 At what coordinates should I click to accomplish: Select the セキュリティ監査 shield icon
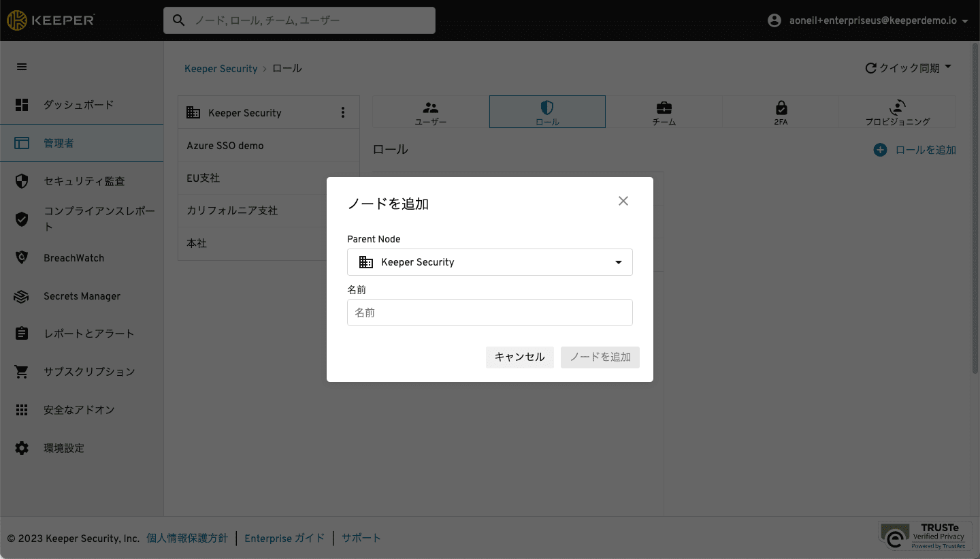click(x=22, y=181)
